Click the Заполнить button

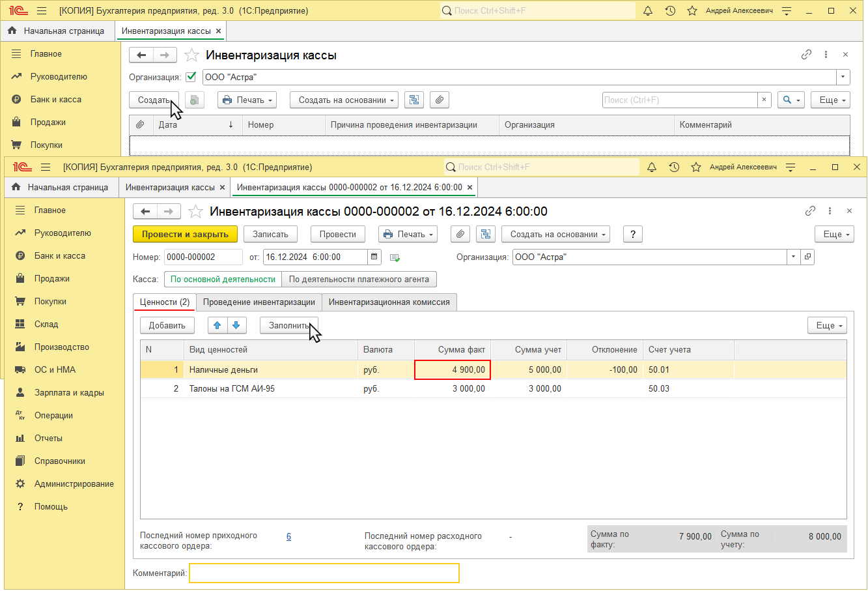click(288, 326)
